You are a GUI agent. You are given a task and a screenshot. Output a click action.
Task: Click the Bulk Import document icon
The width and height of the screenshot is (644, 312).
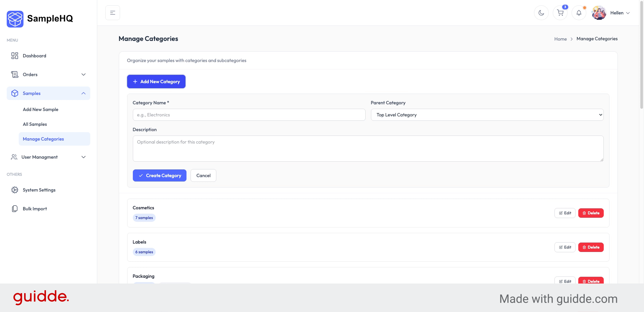point(14,208)
